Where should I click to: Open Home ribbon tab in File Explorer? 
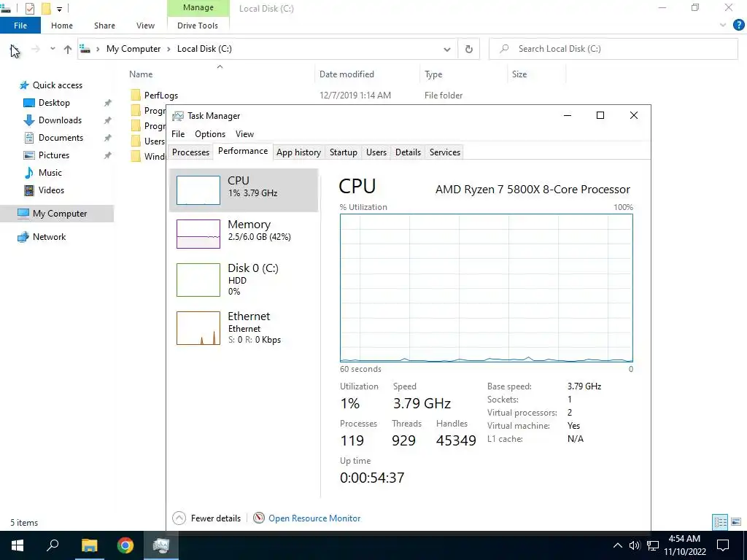[62, 26]
